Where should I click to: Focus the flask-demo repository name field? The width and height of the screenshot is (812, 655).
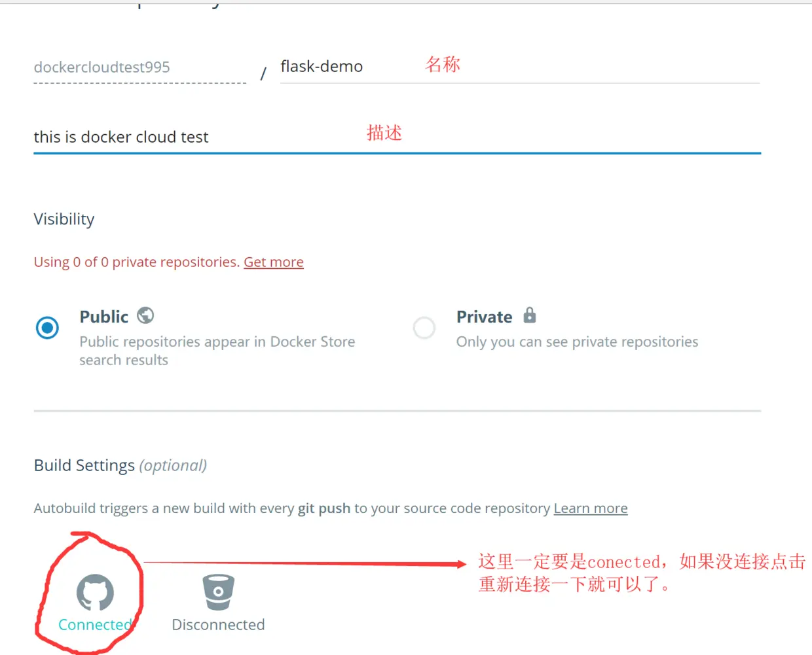pyautogui.click(x=520, y=67)
